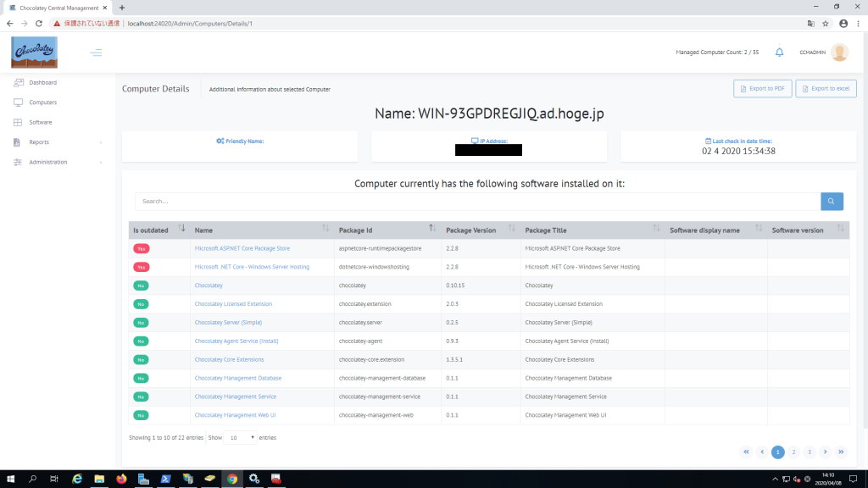The width and height of the screenshot is (868, 488).
Task: Open Computers in the sidebar
Action: [42, 103]
